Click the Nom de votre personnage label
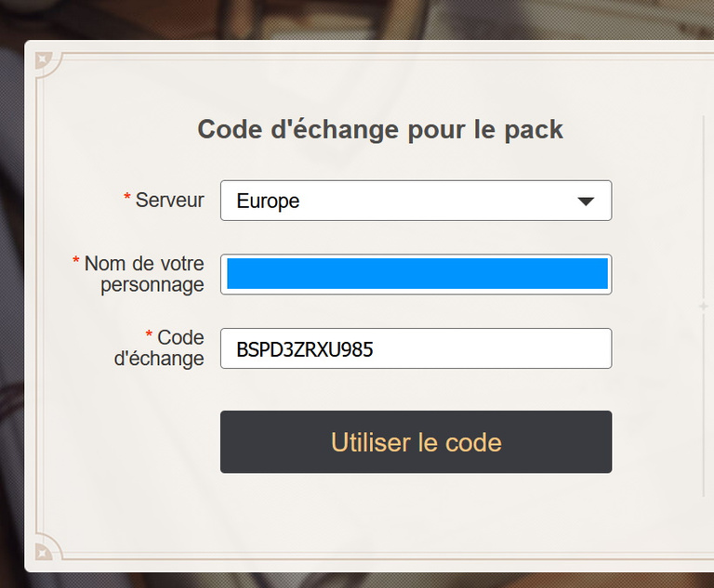 point(144,274)
